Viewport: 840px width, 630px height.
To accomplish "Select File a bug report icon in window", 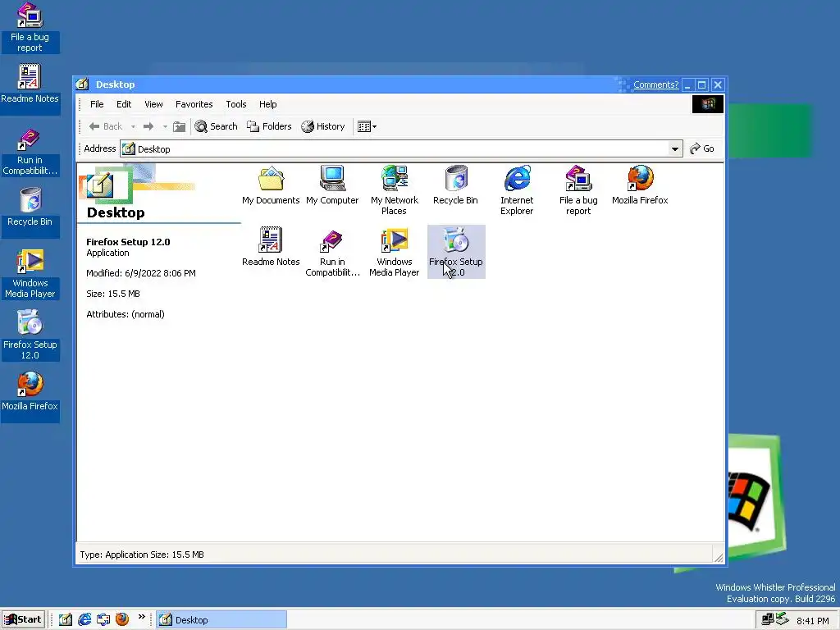I will [x=578, y=190].
